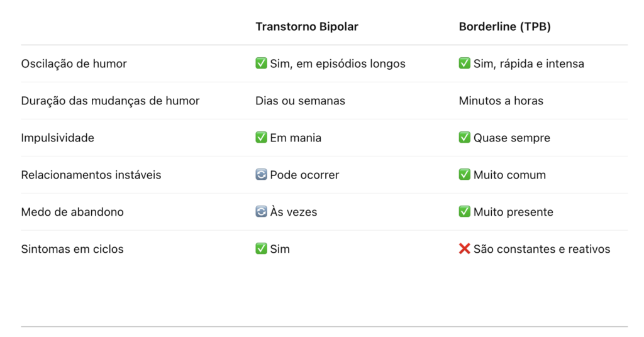Click blue cycle arrows icon beside 'Às vezes'

(x=261, y=211)
